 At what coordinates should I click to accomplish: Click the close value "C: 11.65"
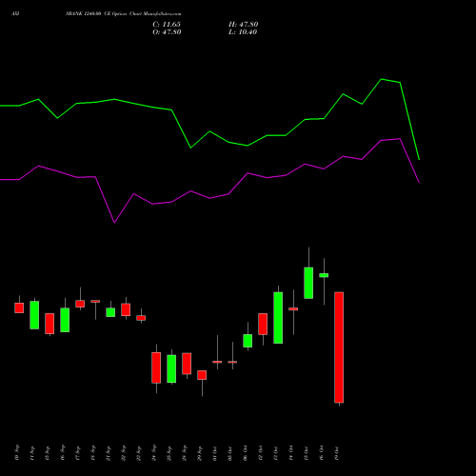[x=167, y=25]
